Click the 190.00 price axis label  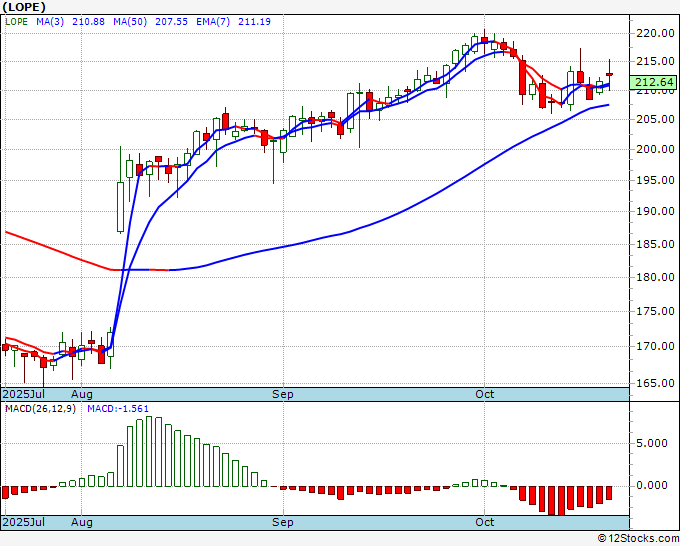[x=655, y=211]
